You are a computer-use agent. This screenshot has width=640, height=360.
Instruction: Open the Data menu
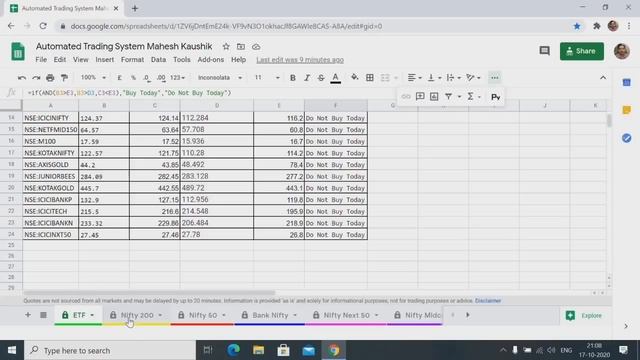point(158,60)
